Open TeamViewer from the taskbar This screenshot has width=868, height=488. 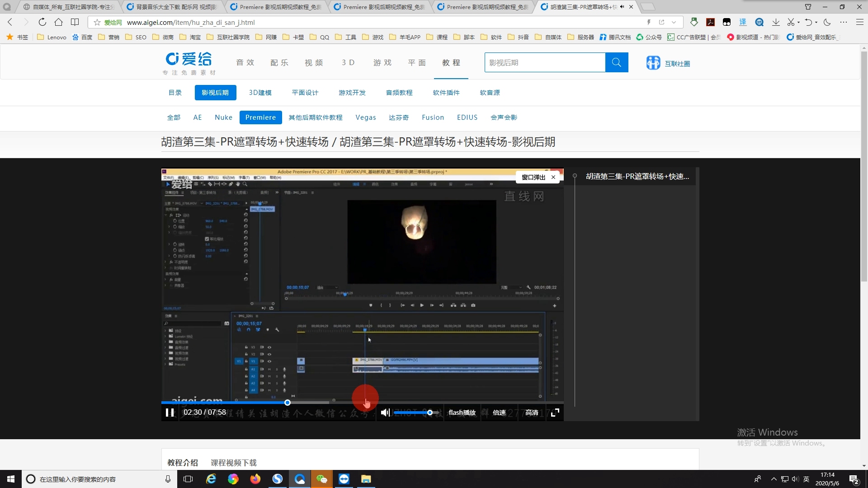[x=344, y=479]
